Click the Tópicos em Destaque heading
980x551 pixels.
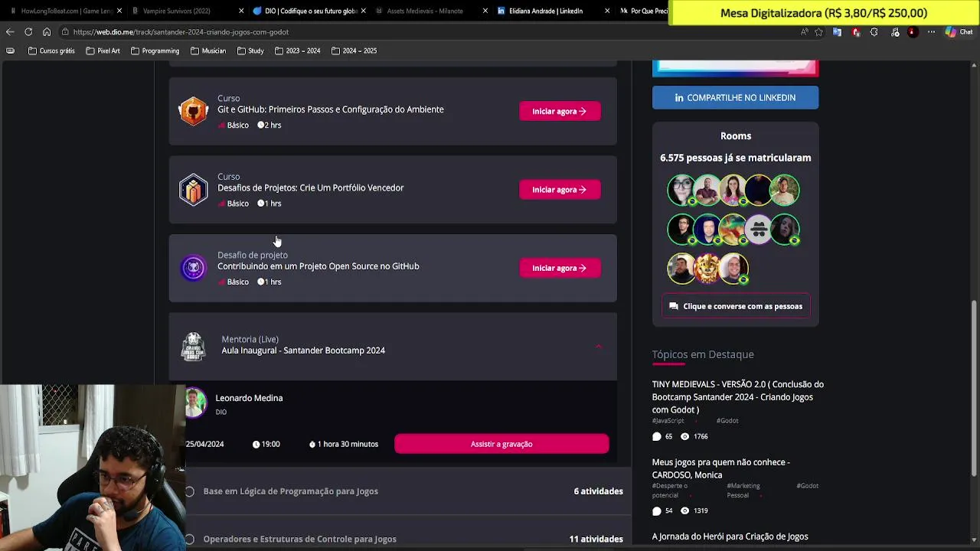[703, 354]
